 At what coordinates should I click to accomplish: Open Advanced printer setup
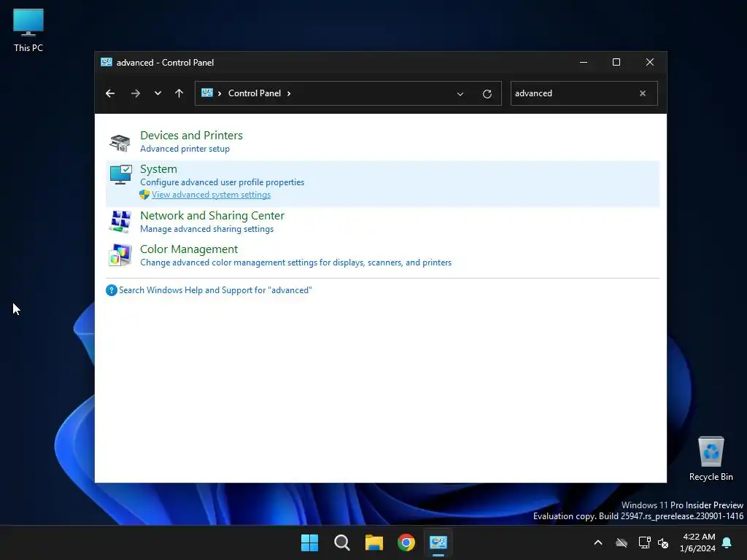(x=185, y=149)
